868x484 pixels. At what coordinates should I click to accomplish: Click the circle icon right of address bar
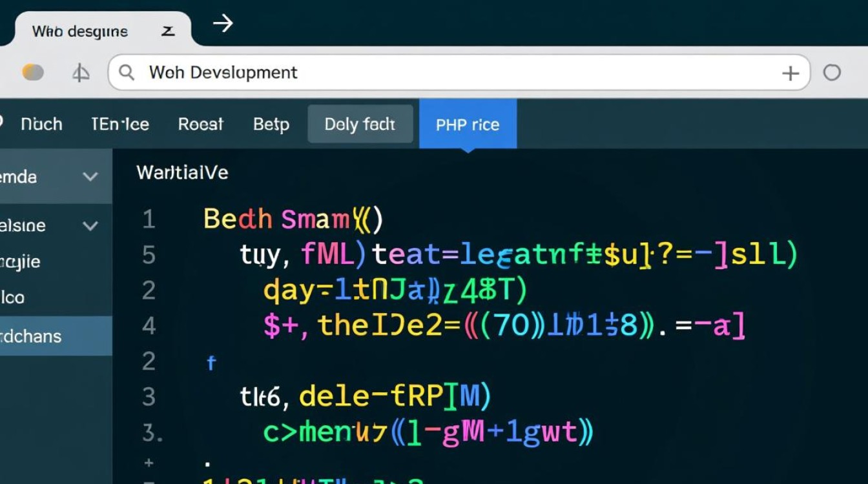832,72
